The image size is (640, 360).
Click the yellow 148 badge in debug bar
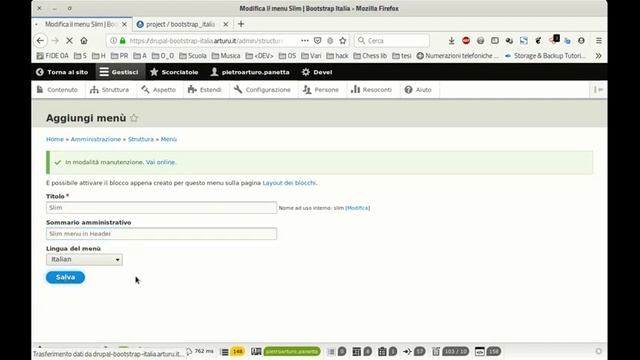[237, 351]
